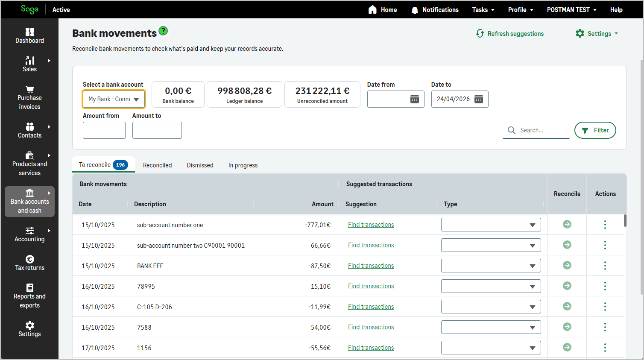This screenshot has width=644, height=360.
Task: Reconcile the C-105 D-206 movement
Action: tap(567, 306)
